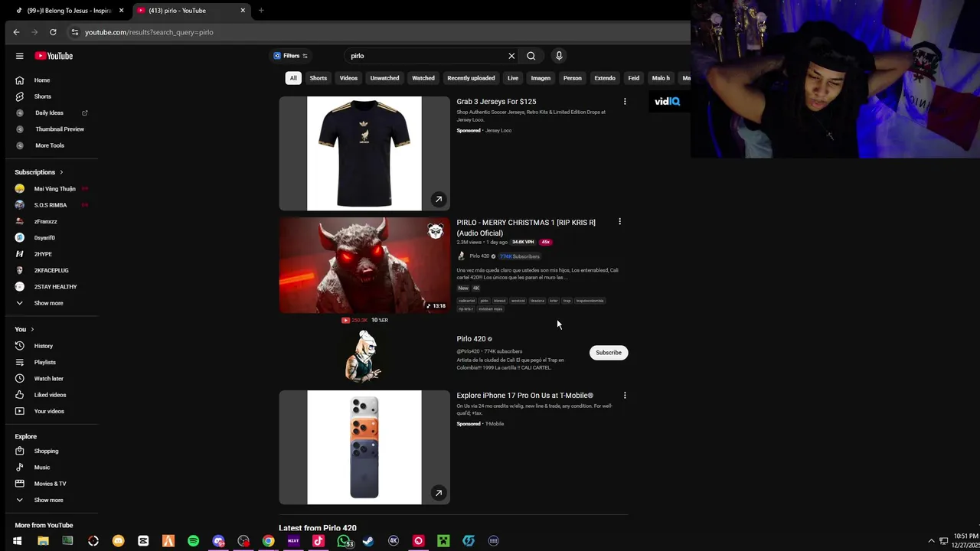The image size is (980, 551).
Task: Expand Show more under Explore
Action: (x=48, y=500)
